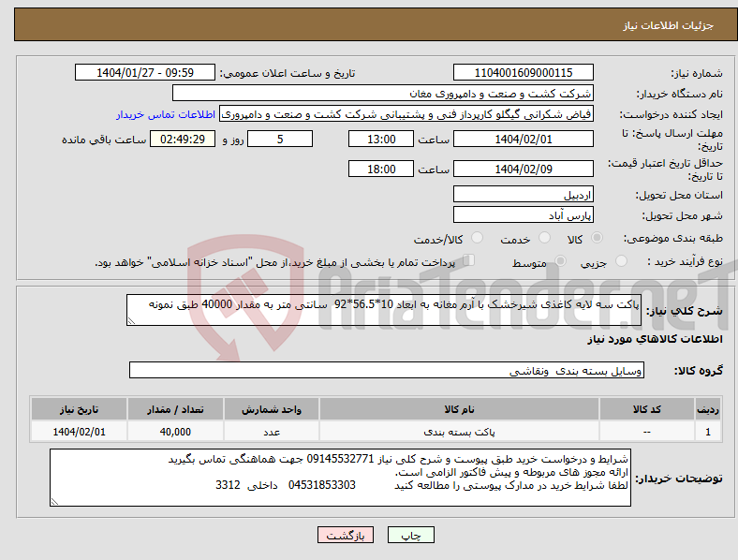738x560 pixels.
Task: Click the تاریخ نیاز column header
Action: [79, 409]
